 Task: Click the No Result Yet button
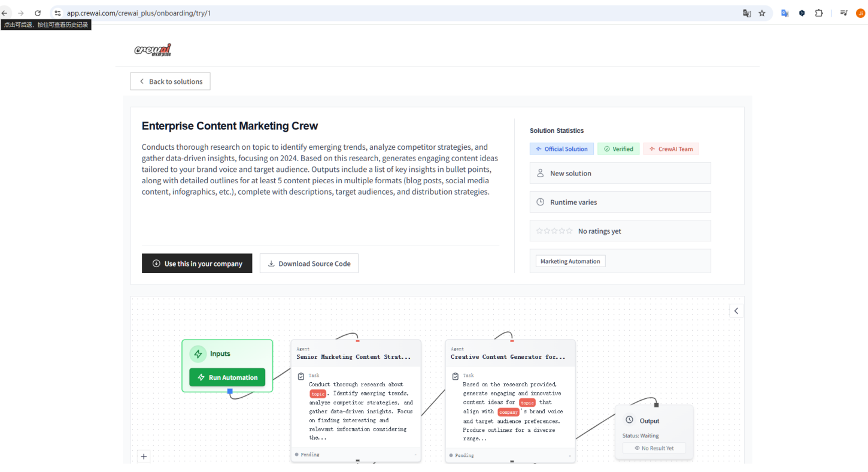654,448
